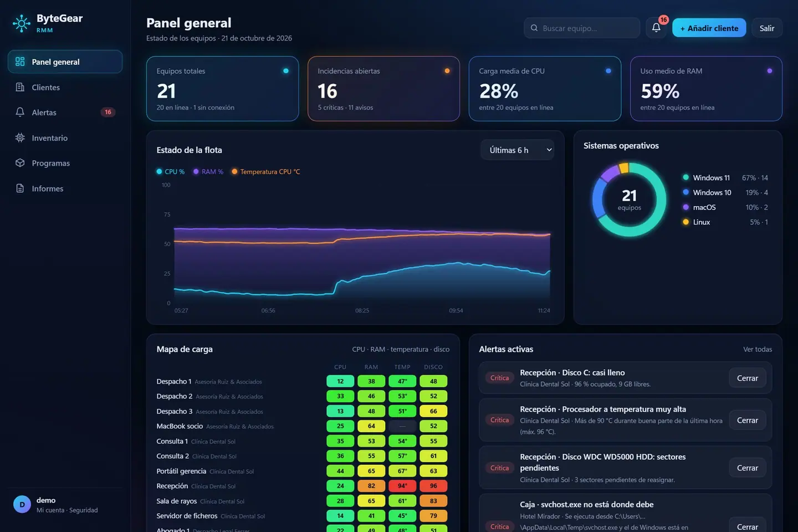Click the Windows 11 legend swatch
The image size is (798, 532).
coord(686,177)
